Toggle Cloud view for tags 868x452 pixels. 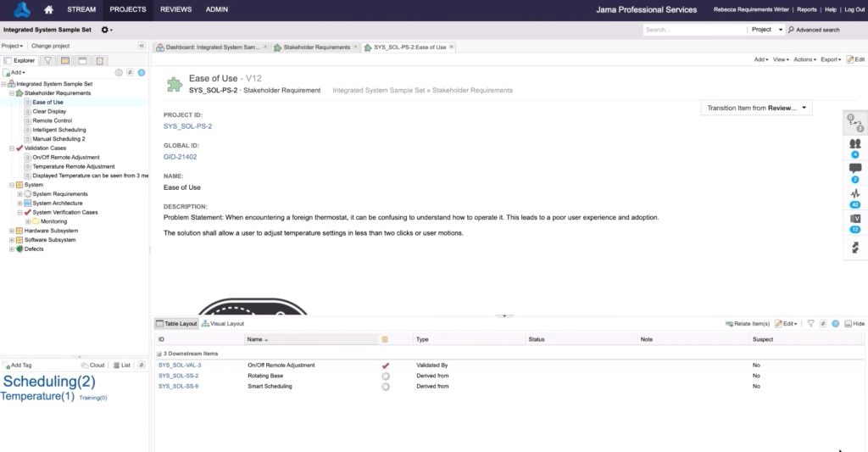93,365
